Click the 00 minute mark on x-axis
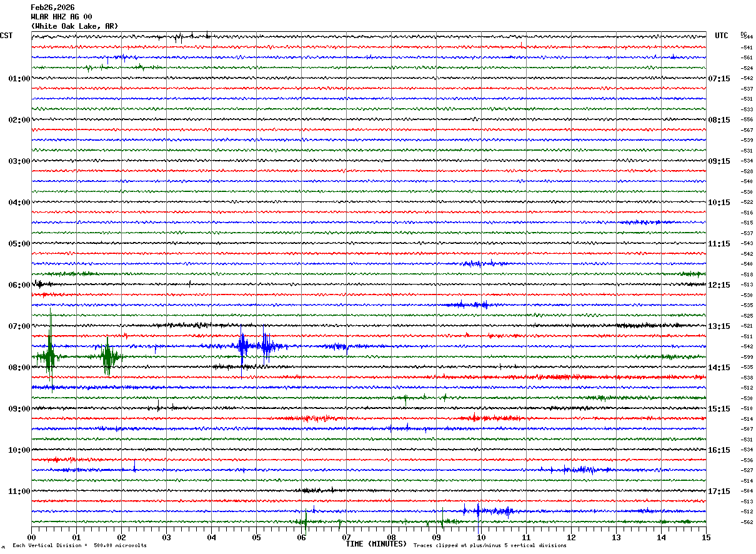 (31, 537)
